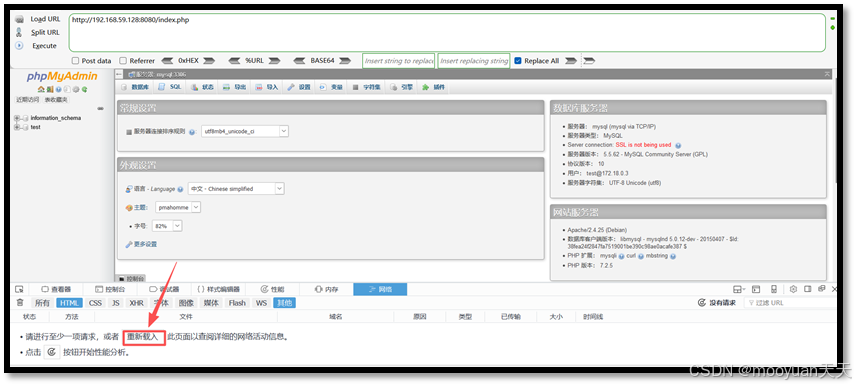Toggle the CSS request filter
856x386 pixels.
pyautogui.click(x=96, y=303)
